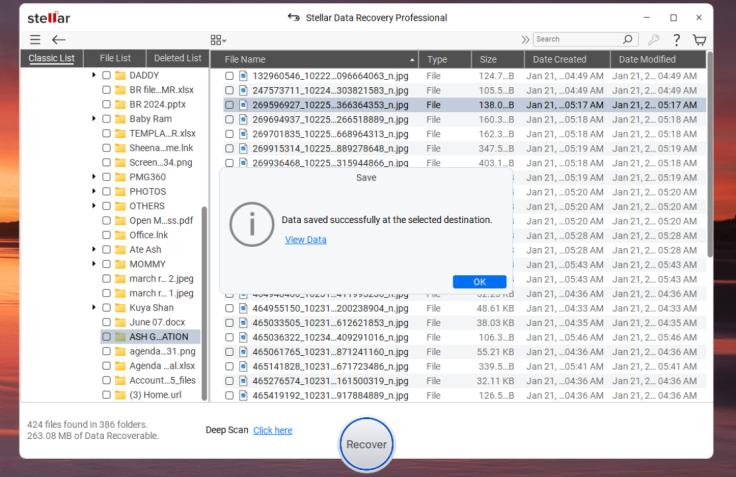Check the ASH G...ATION folder checkbox
736x477 pixels.
[106, 337]
